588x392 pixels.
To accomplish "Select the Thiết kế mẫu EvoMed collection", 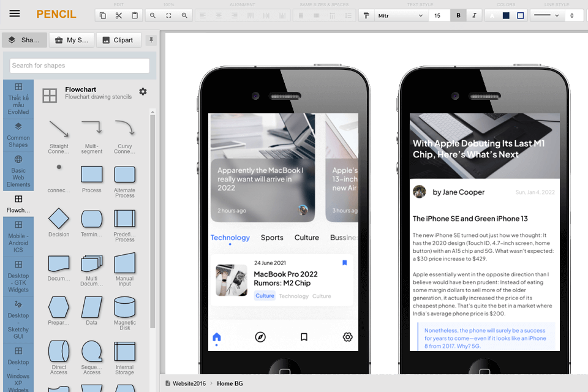I will pos(18,99).
